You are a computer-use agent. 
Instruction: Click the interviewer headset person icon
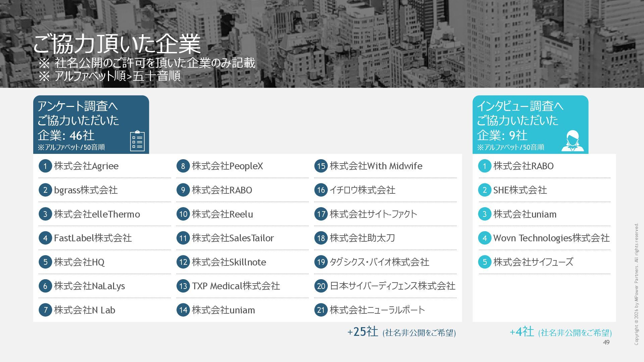click(x=572, y=141)
